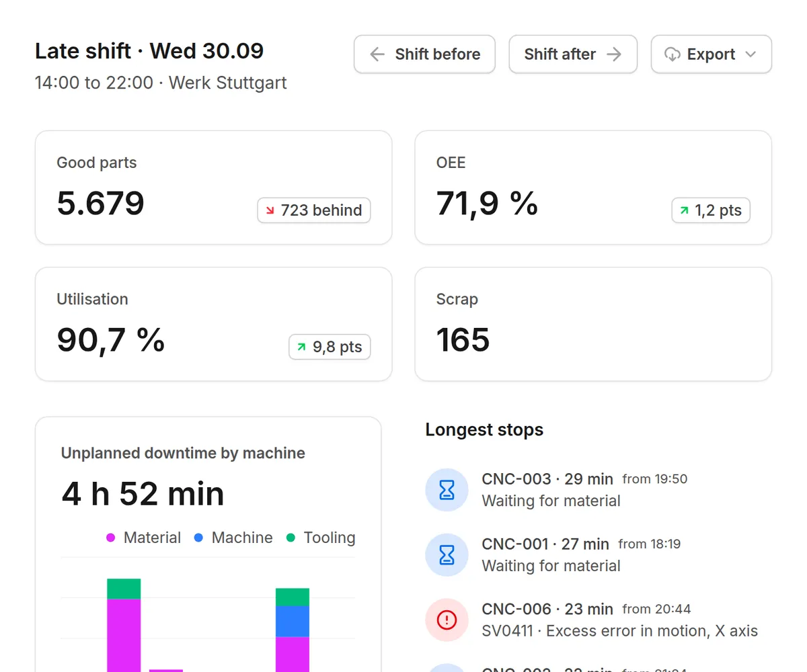Click the Longest stops heading

[x=484, y=429]
